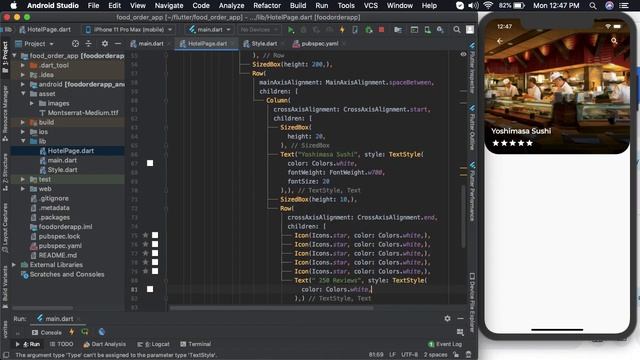The height and width of the screenshot is (360, 640).
Task: Open the Wi-Fi menu bar icon
Action: pyautogui.click(x=488, y=6)
